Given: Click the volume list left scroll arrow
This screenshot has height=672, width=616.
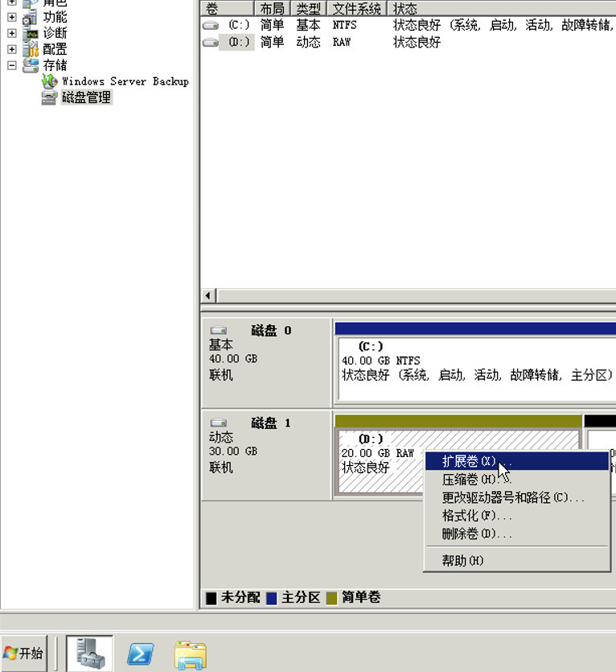Looking at the screenshot, I should [209, 295].
